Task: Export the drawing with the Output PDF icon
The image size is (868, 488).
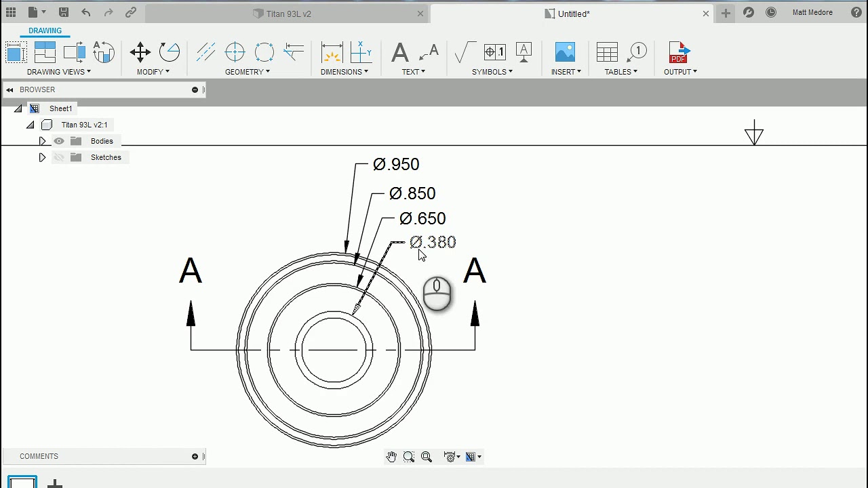Action: coord(679,52)
